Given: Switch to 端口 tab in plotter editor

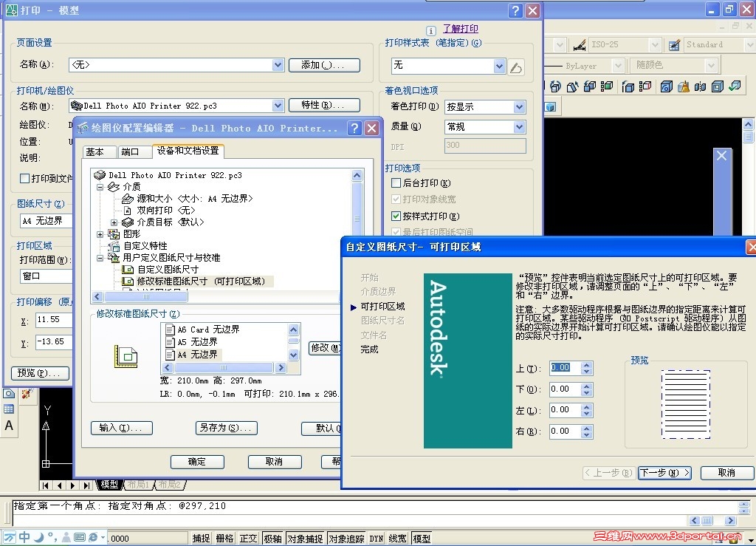Looking at the screenshot, I should coord(134,152).
